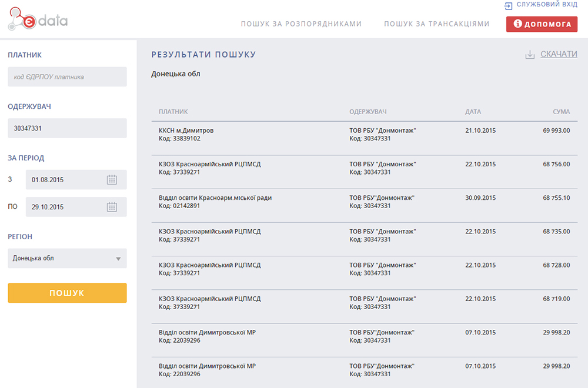Open the end date calendar picker
Screen dimensions: 588x388
click(112, 207)
